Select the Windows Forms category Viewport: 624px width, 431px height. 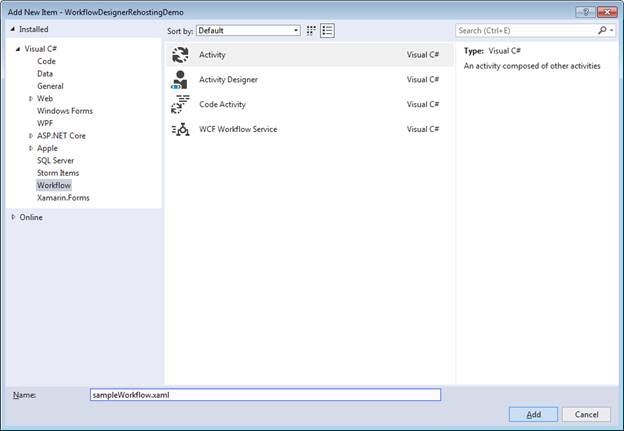click(x=65, y=111)
